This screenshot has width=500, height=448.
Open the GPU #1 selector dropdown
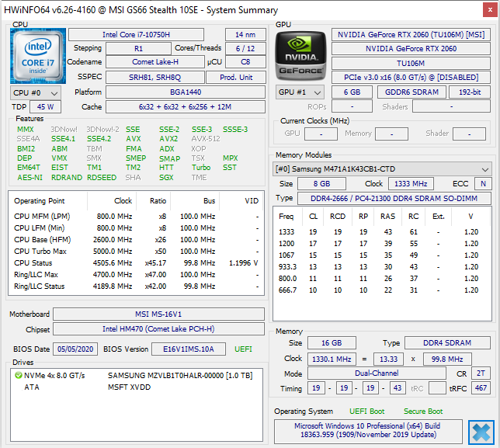click(x=300, y=92)
